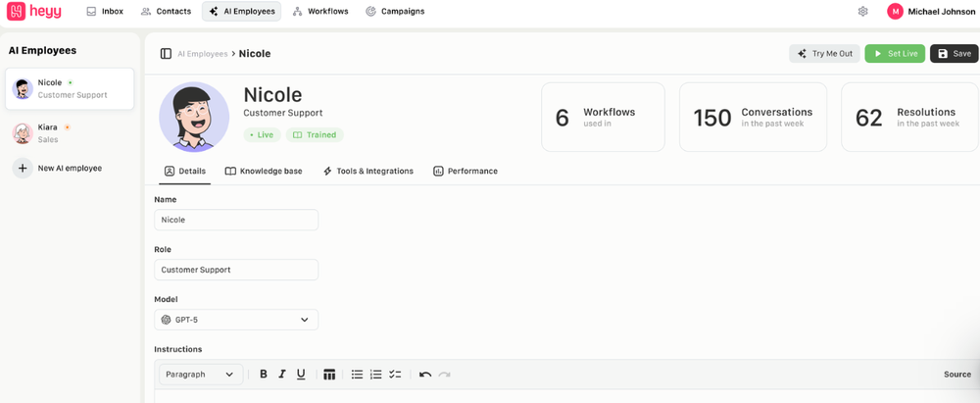Apply italic formatting in editor toolbar
This screenshot has width=980, height=403.
pos(282,375)
